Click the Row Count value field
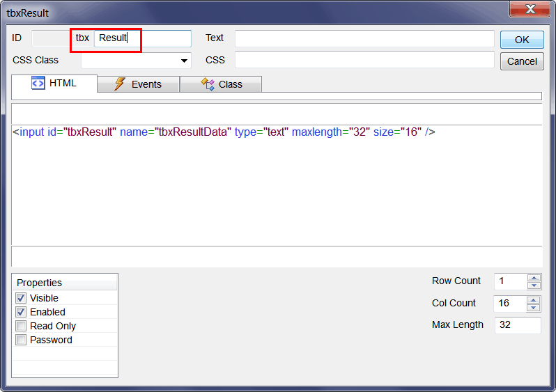Viewport: 556px width, 392px height. [x=511, y=281]
